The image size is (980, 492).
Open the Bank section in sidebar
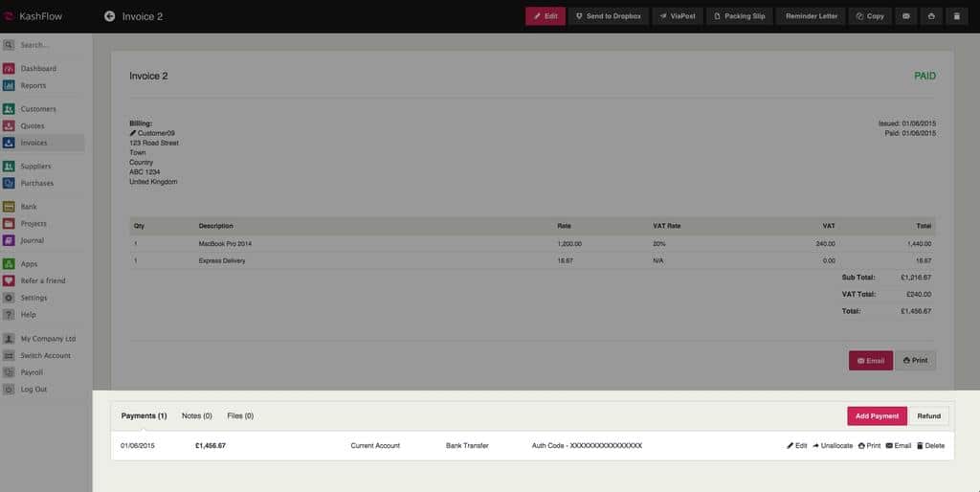click(x=29, y=207)
